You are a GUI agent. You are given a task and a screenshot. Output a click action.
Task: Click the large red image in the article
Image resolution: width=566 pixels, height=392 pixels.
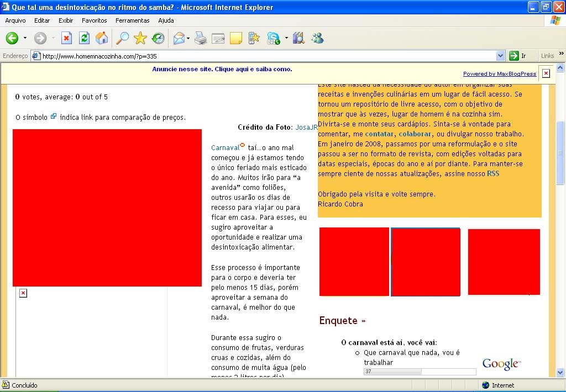[x=107, y=208]
